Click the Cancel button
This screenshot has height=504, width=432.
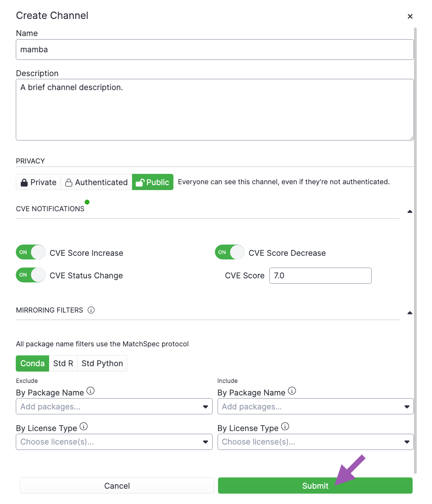[x=117, y=486]
